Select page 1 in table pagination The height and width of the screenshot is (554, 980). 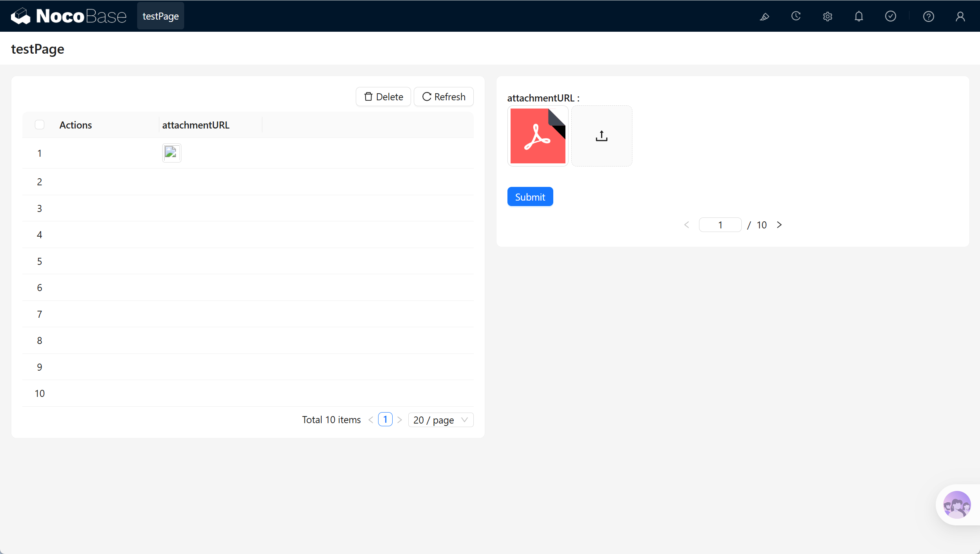(x=385, y=420)
